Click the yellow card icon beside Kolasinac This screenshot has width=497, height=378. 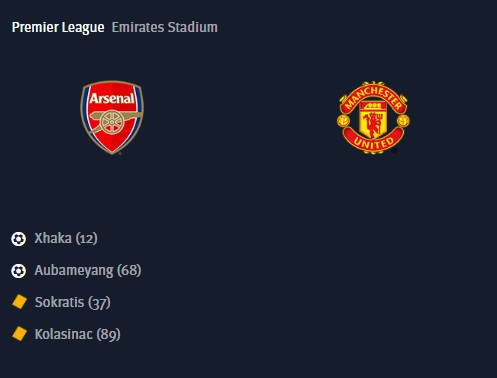pyautogui.click(x=19, y=334)
